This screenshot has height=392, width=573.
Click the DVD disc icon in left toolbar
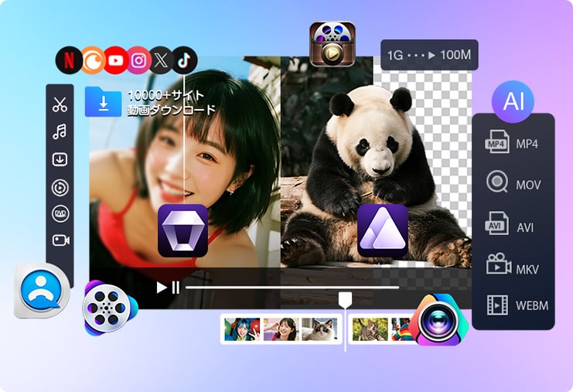[60, 213]
